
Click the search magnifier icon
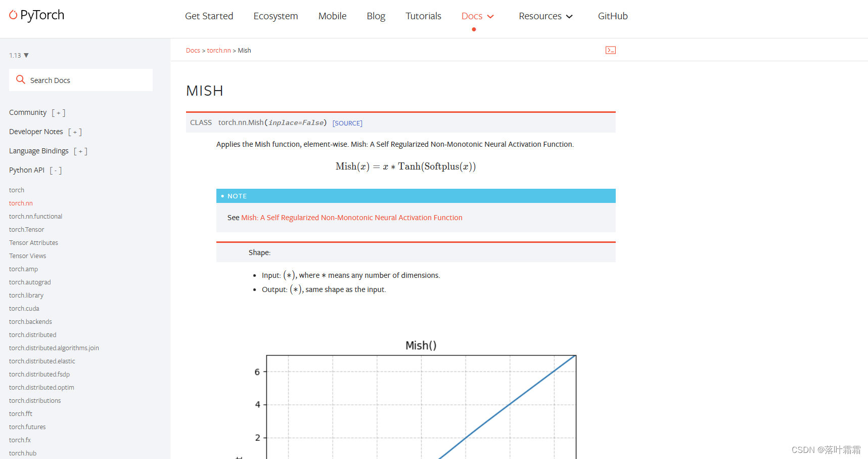21,79
